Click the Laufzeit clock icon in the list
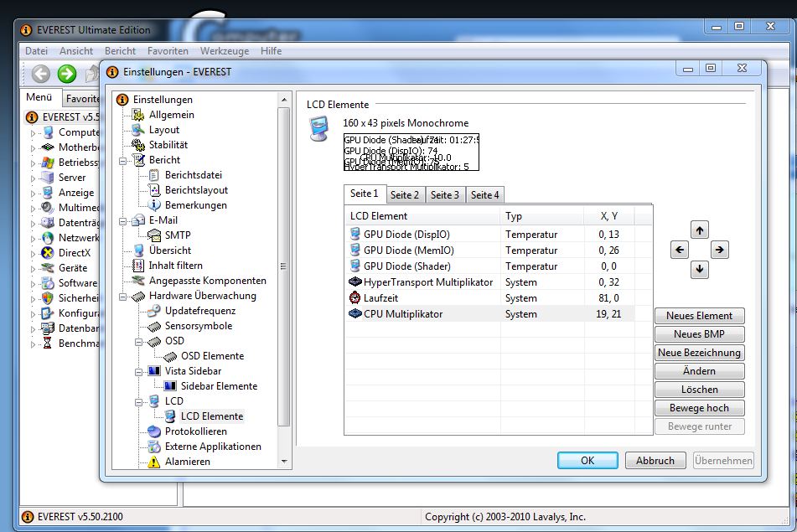 click(355, 297)
